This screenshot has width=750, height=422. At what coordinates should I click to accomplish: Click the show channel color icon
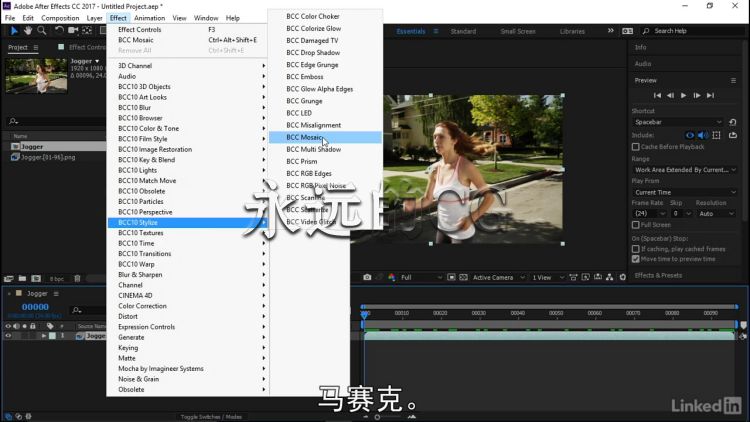(x=392, y=277)
